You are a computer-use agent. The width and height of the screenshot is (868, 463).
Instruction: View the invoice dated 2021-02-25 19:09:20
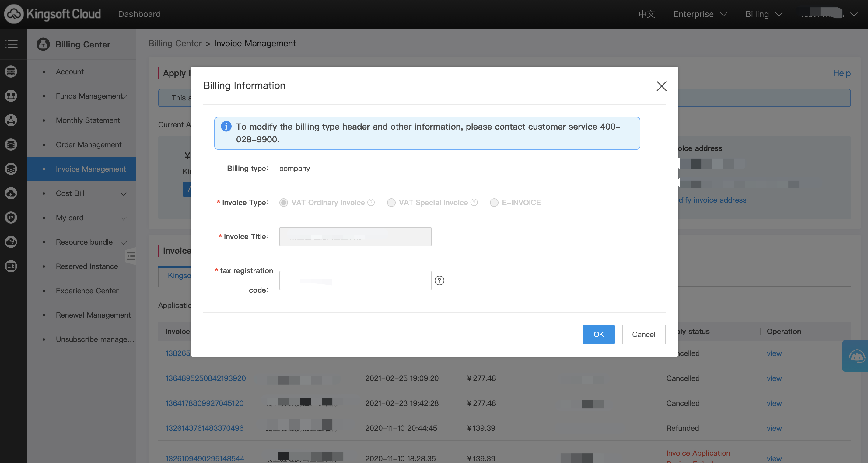coord(774,378)
